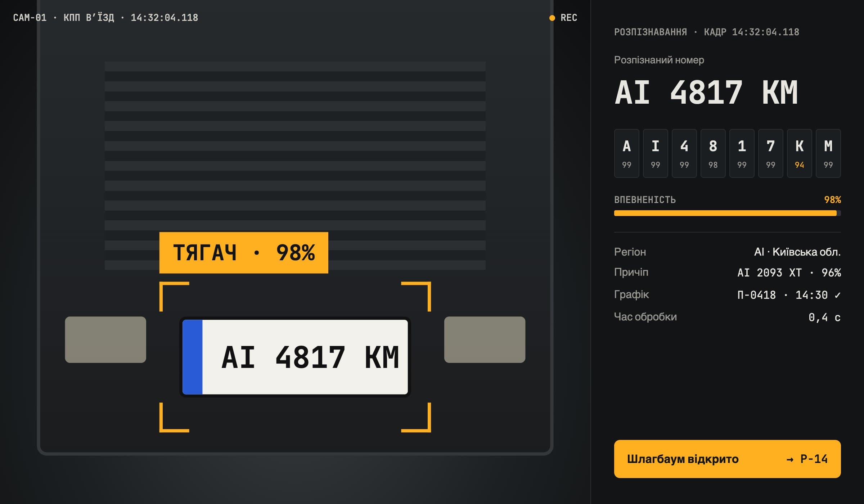This screenshot has width=864, height=504.
Task: Click the blue strip on the license plate
Action: pyautogui.click(x=193, y=357)
